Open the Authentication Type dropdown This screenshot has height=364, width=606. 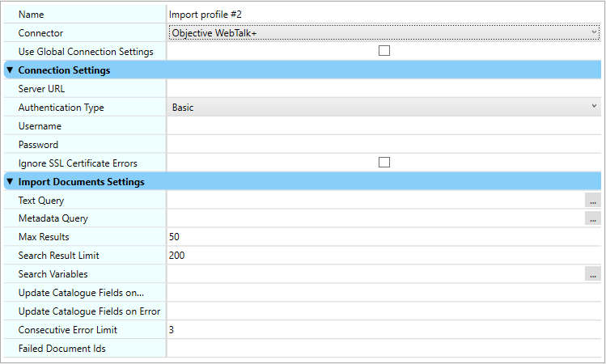pyautogui.click(x=384, y=107)
